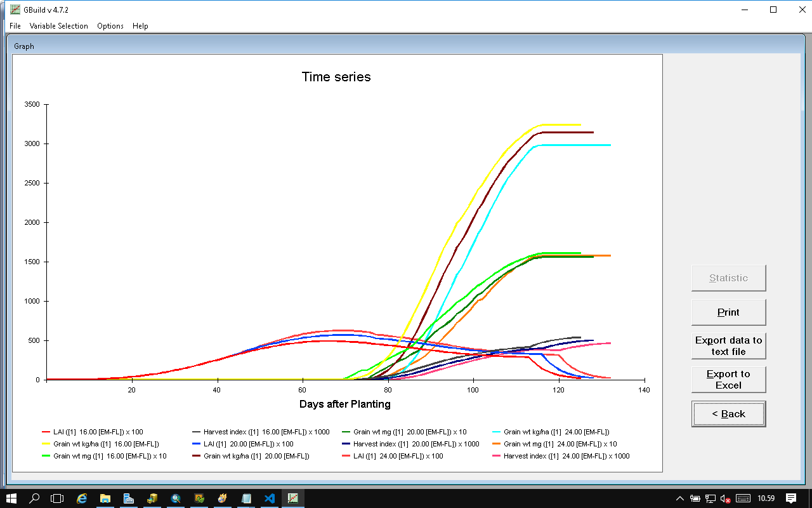Screen dimensions: 812x508
Task: Open the Windows Start menu
Action: 11,498
